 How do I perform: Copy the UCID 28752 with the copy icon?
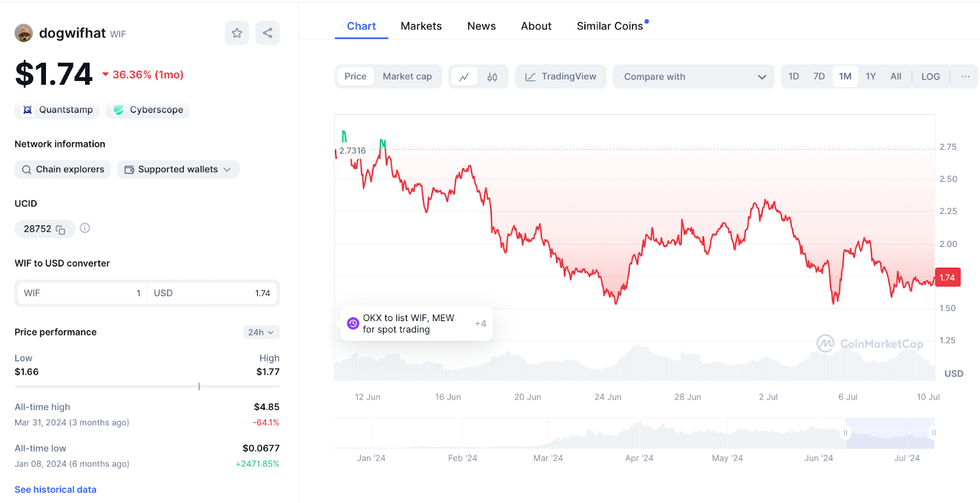(61, 230)
